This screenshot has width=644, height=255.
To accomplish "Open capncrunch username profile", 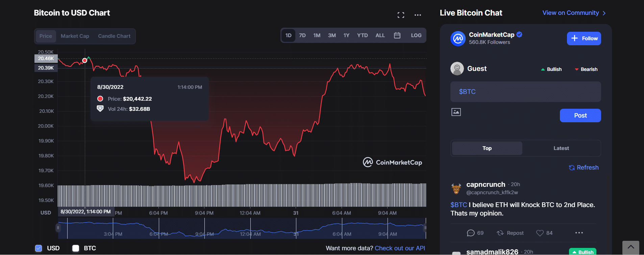I will click(x=486, y=184).
